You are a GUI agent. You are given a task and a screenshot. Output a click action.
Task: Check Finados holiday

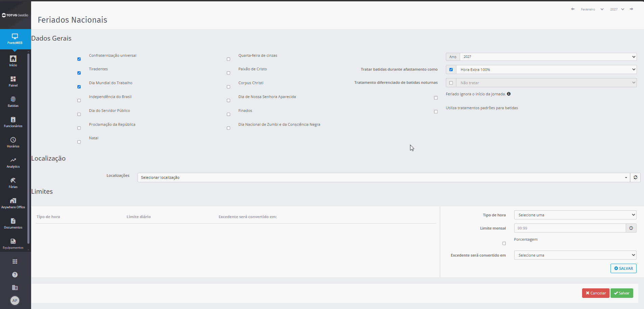(x=229, y=114)
